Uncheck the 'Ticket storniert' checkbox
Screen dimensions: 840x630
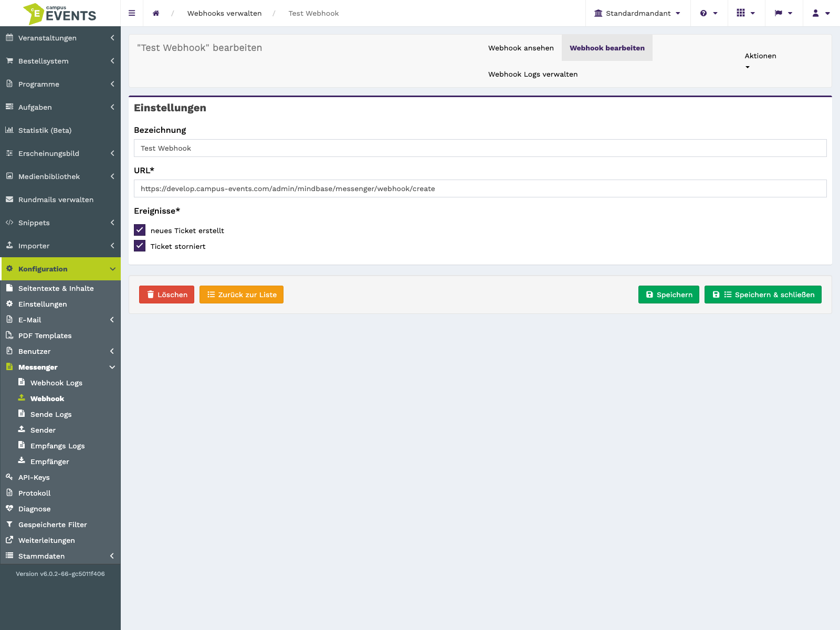pos(140,246)
